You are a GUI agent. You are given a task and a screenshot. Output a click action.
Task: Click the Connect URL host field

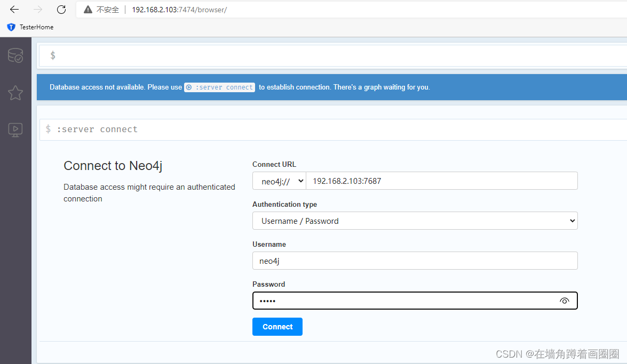tap(441, 181)
